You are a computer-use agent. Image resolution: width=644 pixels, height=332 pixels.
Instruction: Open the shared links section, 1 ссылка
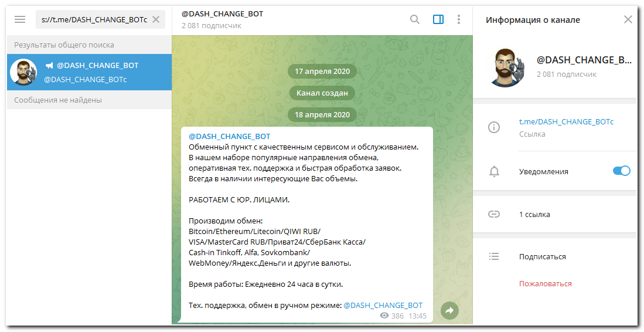(x=534, y=214)
